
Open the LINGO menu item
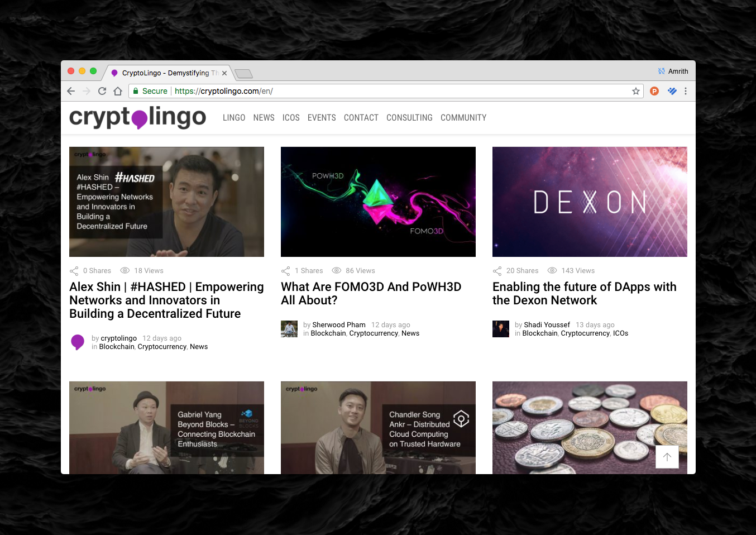coord(234,118)
